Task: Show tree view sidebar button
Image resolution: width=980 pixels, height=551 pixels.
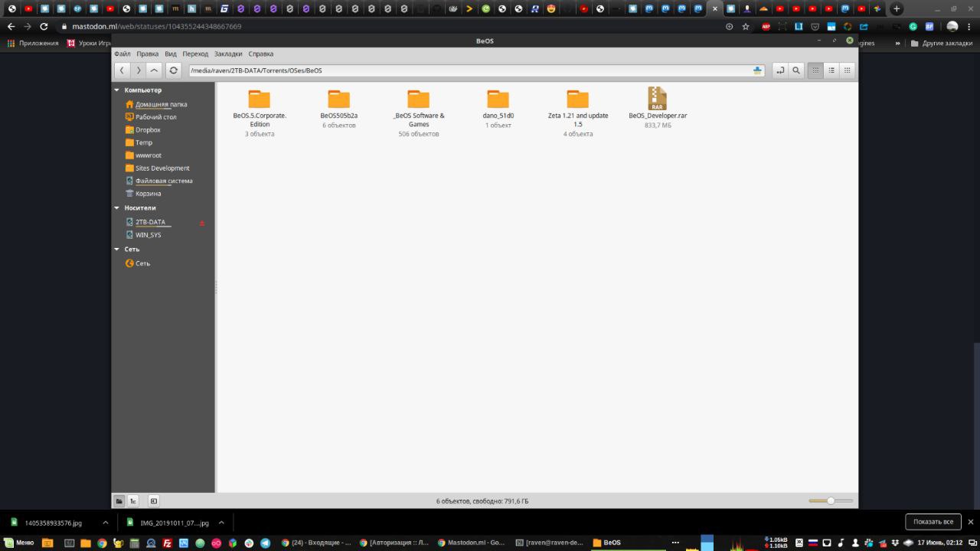Action: tap(133, 501)
